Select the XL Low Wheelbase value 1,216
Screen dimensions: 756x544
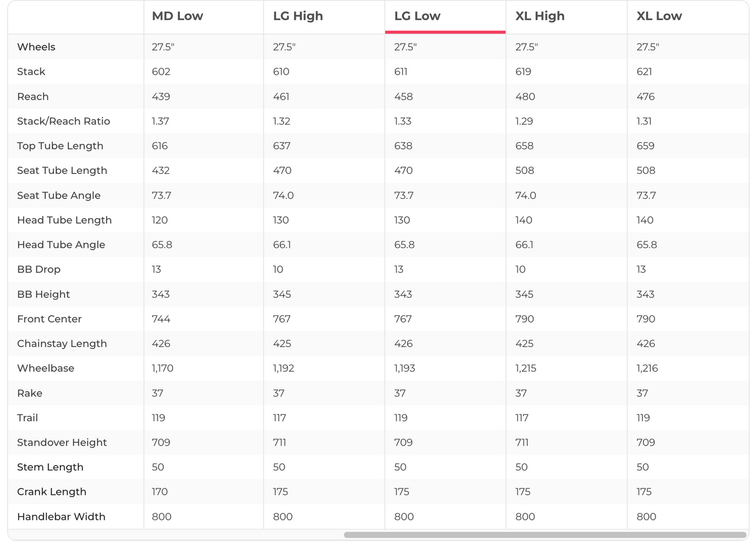click(647, 368)
